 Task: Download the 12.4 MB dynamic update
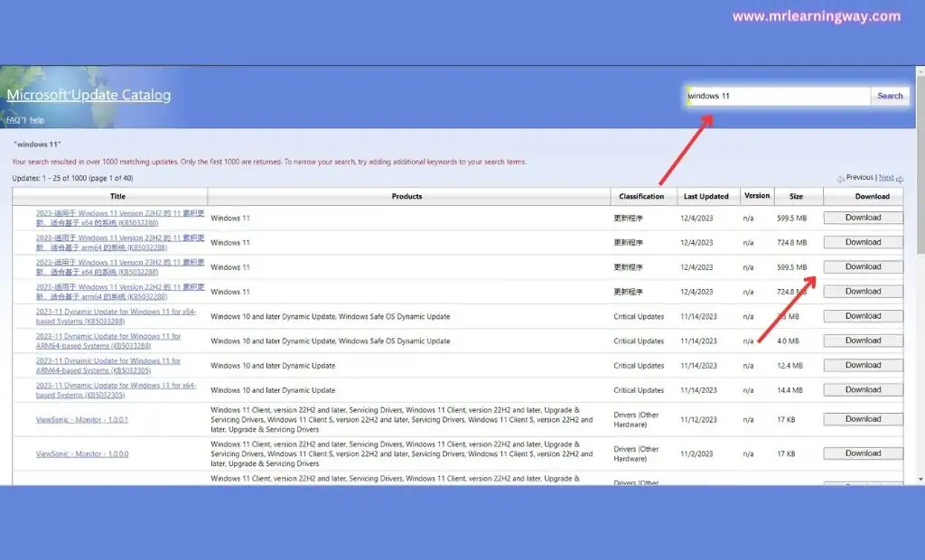[x=862, y=364]
